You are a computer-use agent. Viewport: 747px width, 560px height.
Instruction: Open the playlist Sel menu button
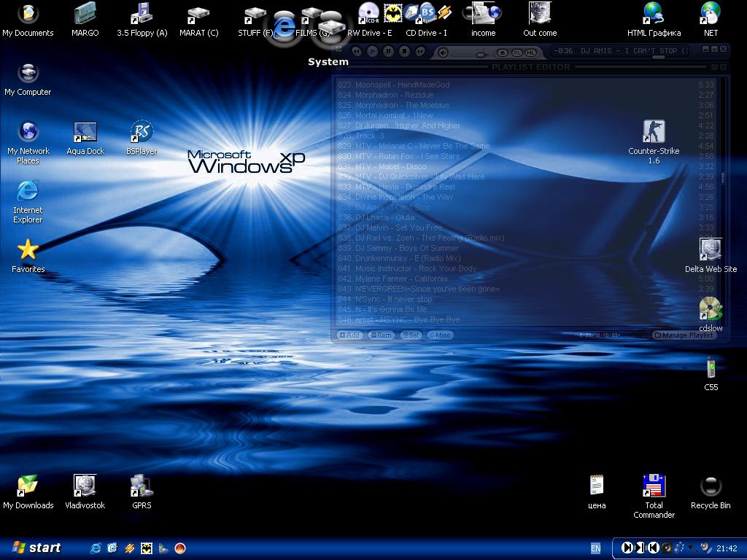[411, 335]
